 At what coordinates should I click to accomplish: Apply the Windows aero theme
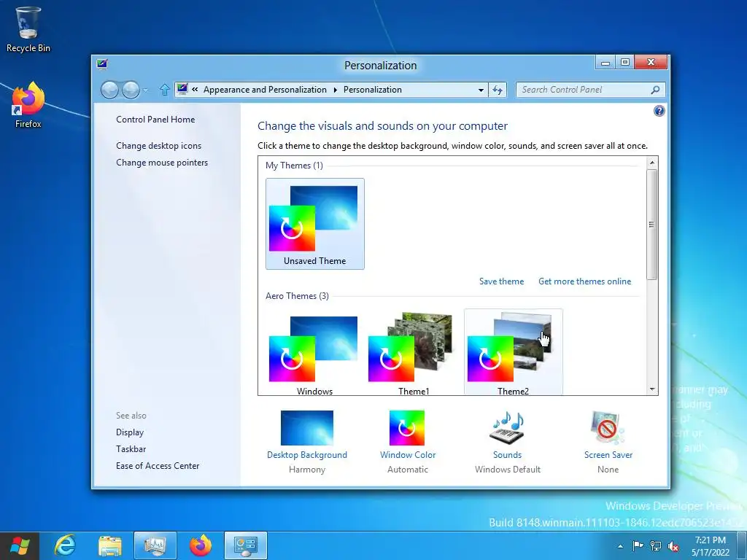(x=315, y=352)
